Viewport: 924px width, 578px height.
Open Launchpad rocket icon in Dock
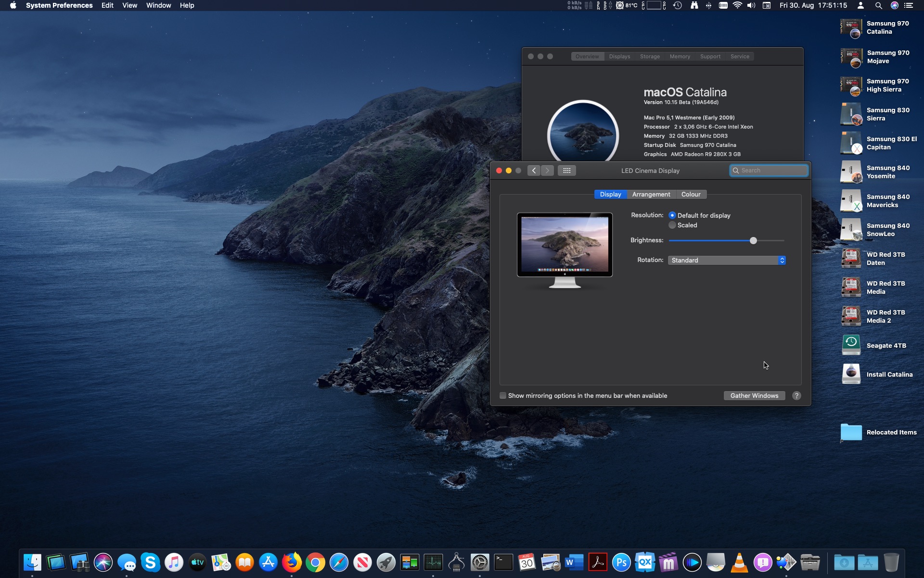click(x=386, y=562)
